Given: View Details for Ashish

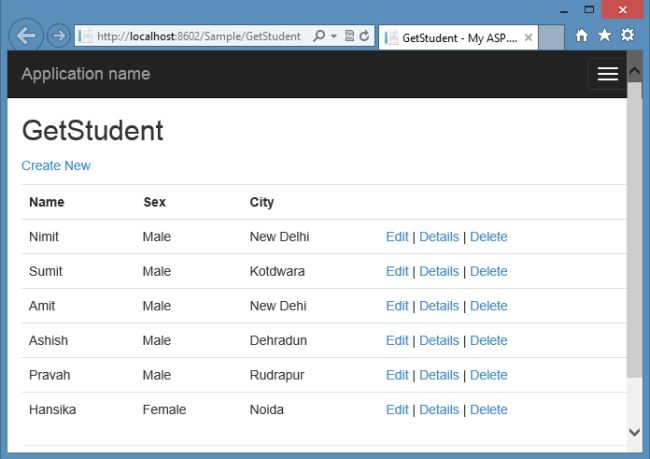Looking at the screenshot, I should 439,340.
